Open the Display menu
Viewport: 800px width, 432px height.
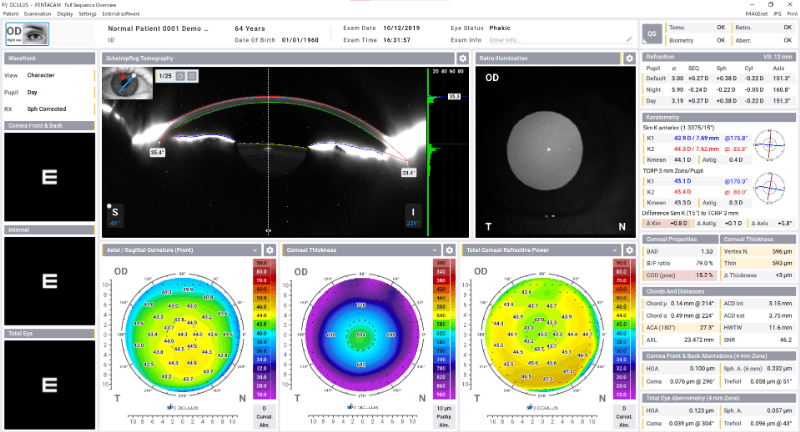click(x=65, y=14)
